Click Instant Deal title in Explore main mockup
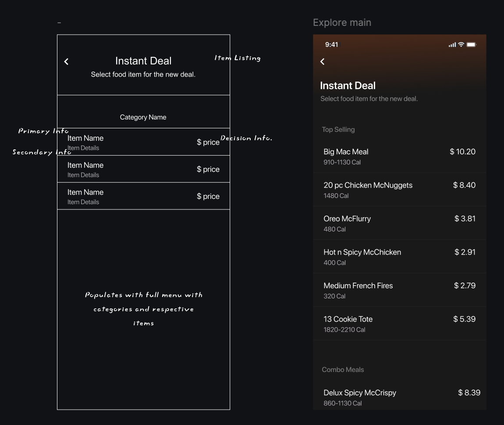The image size is (504, 425). (x=348, y=85)
